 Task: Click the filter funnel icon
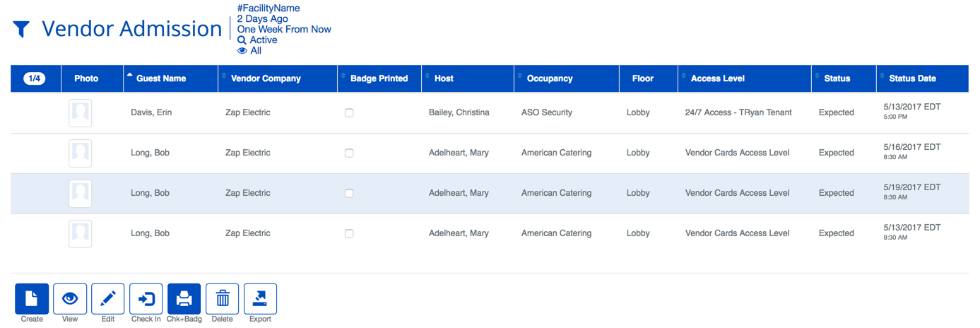click(21, 29)
